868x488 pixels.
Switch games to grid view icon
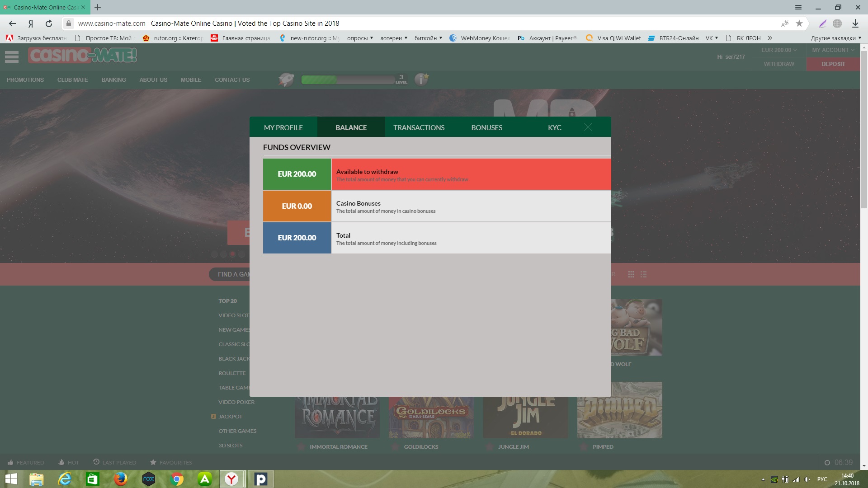pos(631,274)
